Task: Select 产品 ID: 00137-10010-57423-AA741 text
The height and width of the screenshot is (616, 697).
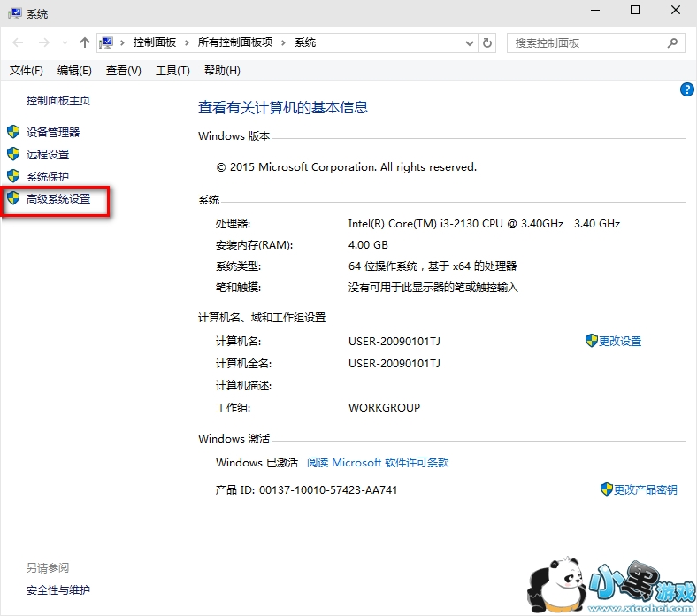Action: click(306, 490)
